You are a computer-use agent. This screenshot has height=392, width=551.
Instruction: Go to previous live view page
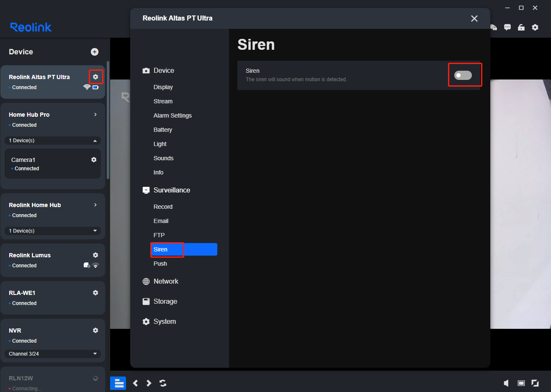[x=135, y=383]
